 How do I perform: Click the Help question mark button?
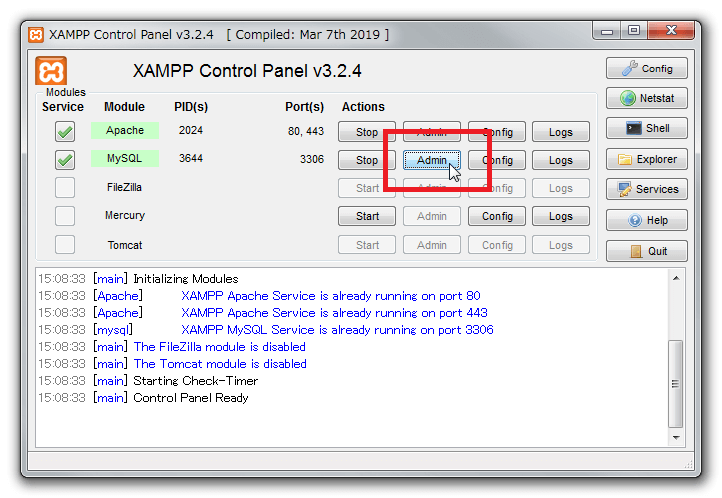pos(646,220)
